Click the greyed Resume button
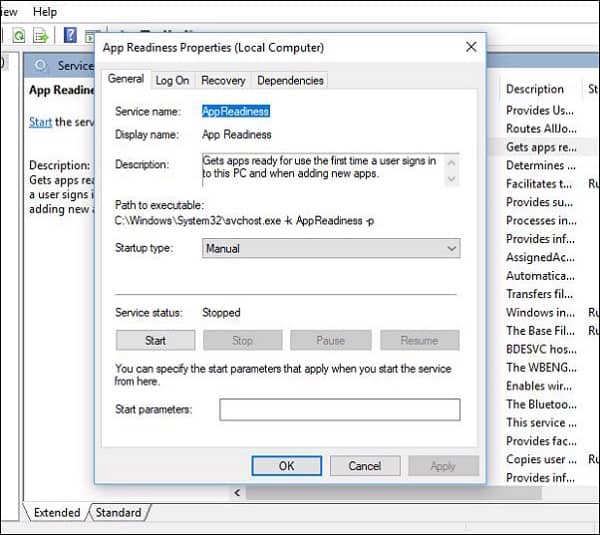600x535 pixels. coord(419,340)
